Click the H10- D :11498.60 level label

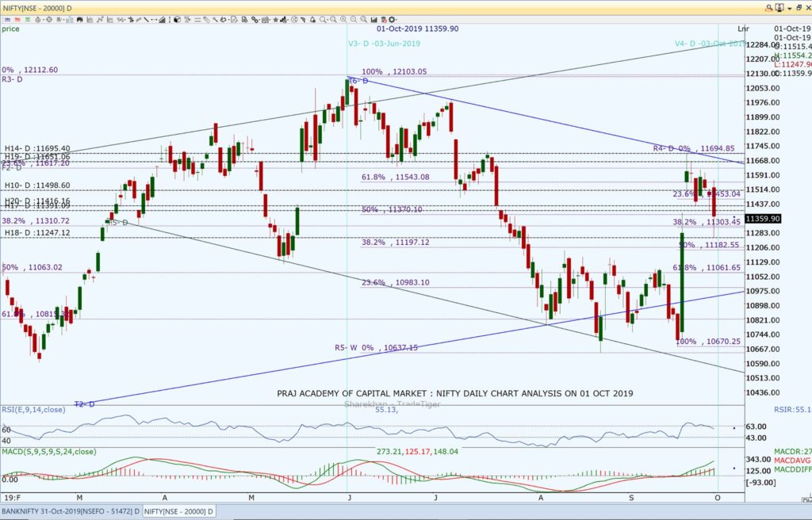(37, 185)
